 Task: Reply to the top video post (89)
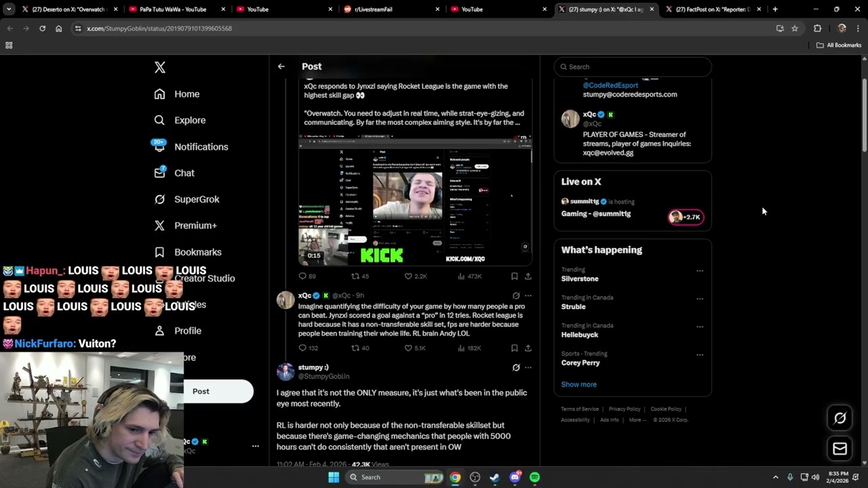(x=307, y=277)
